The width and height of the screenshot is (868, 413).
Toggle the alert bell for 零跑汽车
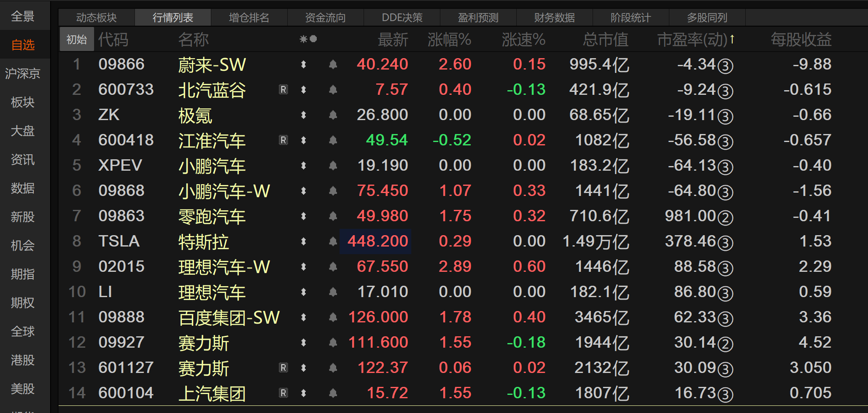click(x=333, y=216)
